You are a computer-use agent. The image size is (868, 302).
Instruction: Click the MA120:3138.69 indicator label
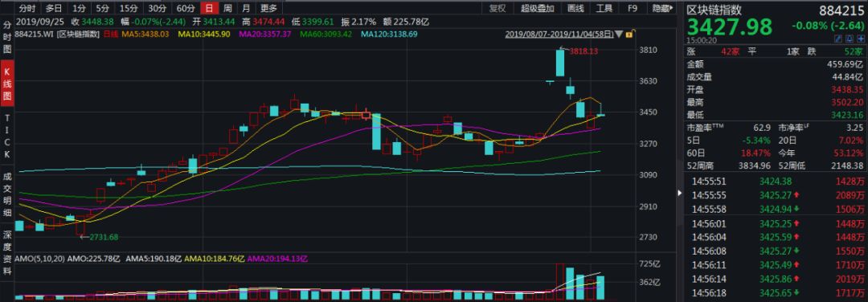(389, 35)
